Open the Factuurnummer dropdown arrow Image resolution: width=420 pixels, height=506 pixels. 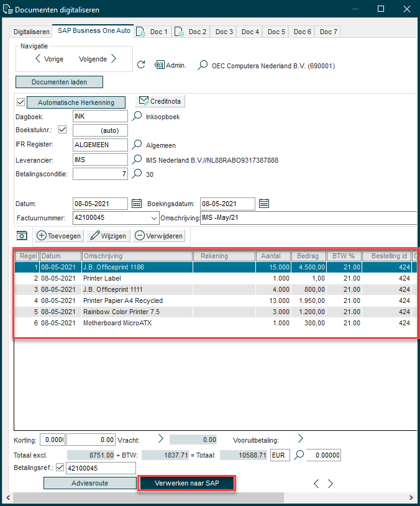tap(154, 218)
